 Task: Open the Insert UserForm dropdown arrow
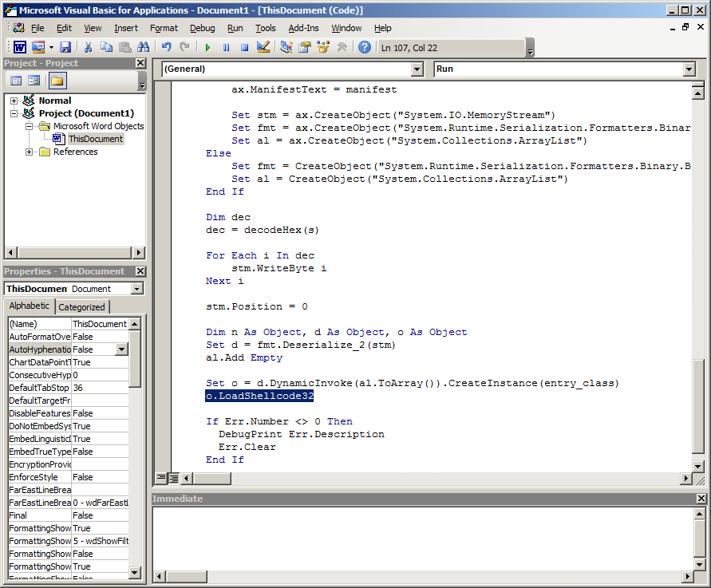(x=51, y=47)
